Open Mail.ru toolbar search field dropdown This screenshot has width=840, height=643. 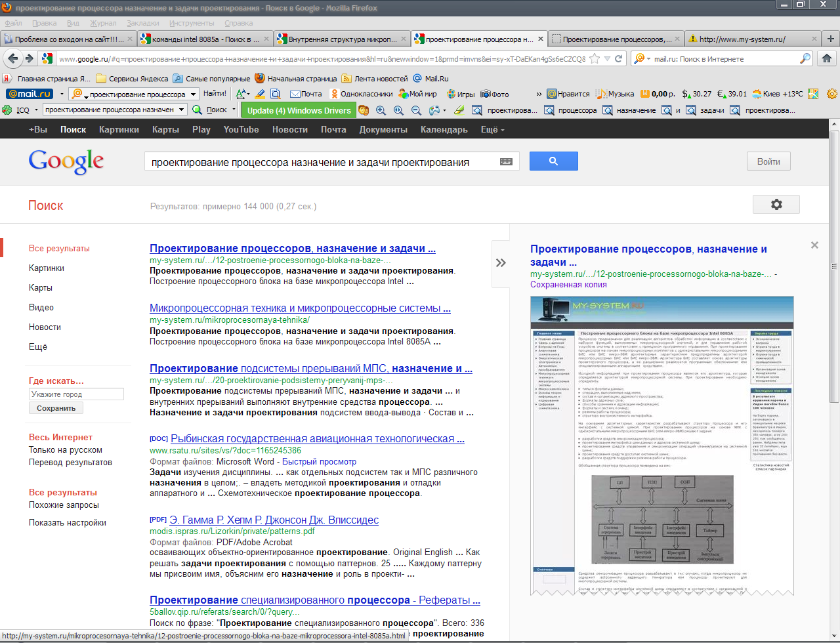coord(194,94)
